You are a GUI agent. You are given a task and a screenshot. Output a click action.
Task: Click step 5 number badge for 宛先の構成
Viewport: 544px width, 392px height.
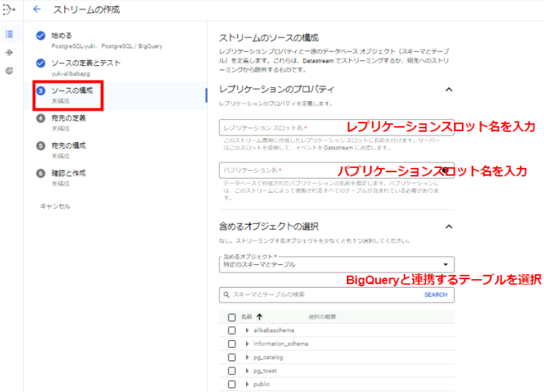tap(40, 146)
